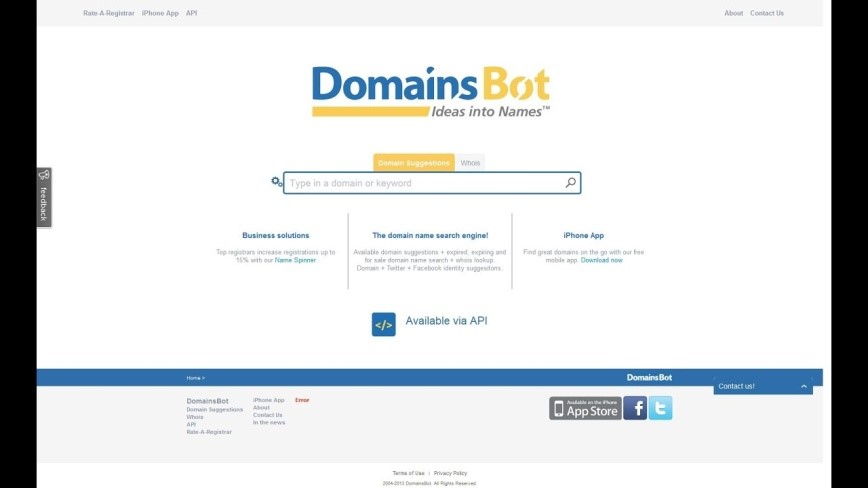Click the iPhone App column heading
The width and height of the screenshot is (868, 488).
click(583, 235)
